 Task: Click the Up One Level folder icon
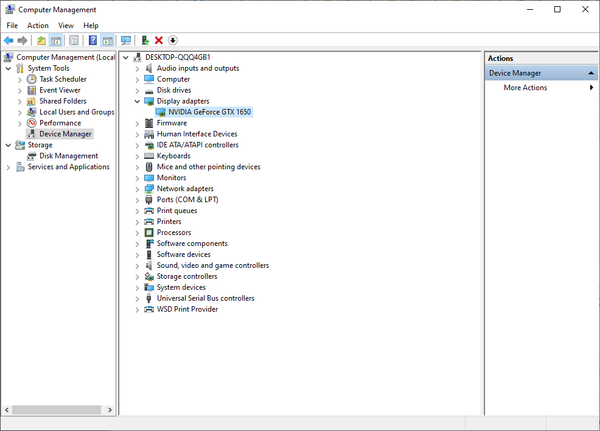[x=41, y=40]
